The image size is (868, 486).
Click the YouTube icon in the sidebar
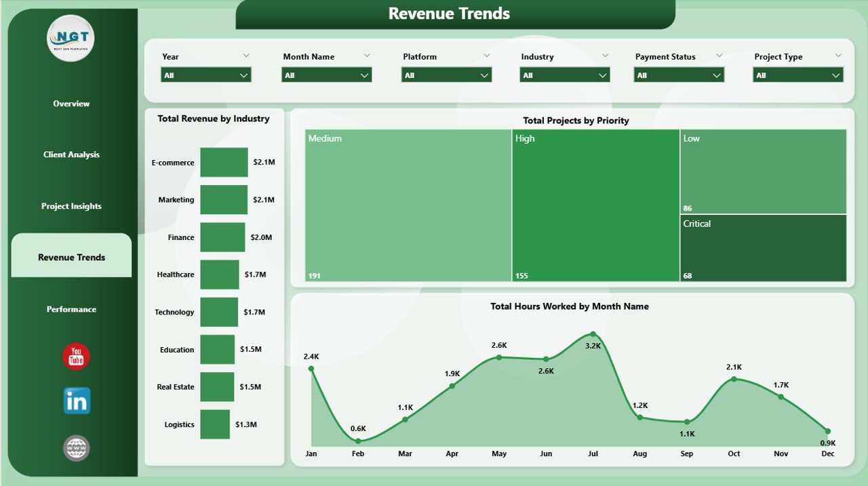pos(75,355)
